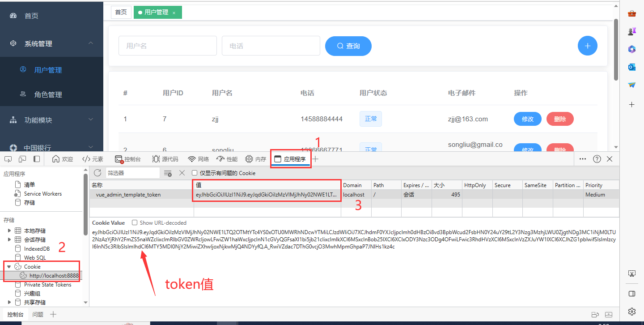Expand the 共享存储 tree arrow
Viewport: 644px width, 325px height.
[9, 302]
